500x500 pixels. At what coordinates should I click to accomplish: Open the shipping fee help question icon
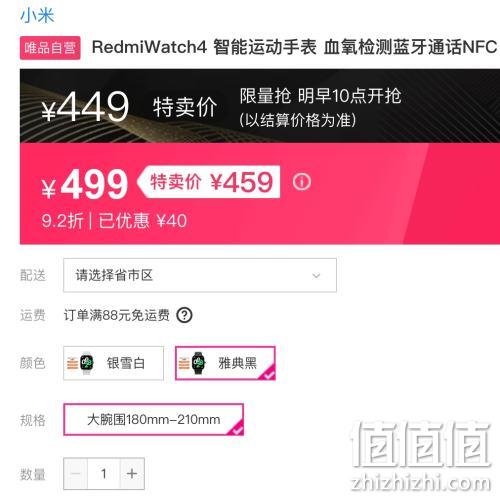click(184, 315)
